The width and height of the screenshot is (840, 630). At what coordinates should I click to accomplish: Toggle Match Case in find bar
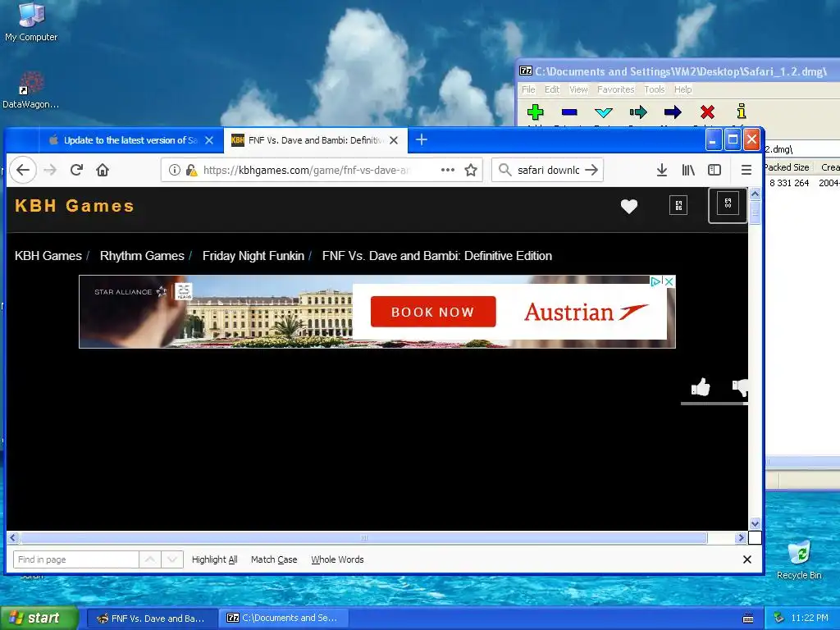(x=274, y=559)
